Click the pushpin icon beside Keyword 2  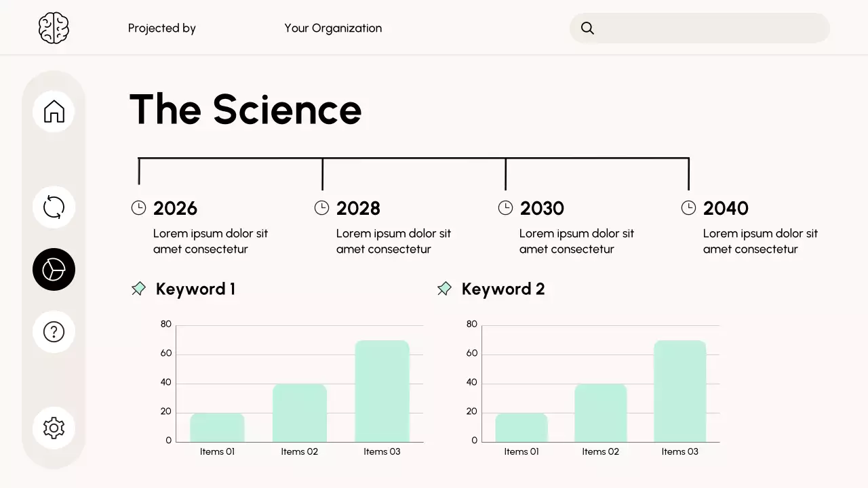click(x=444, y=289)
